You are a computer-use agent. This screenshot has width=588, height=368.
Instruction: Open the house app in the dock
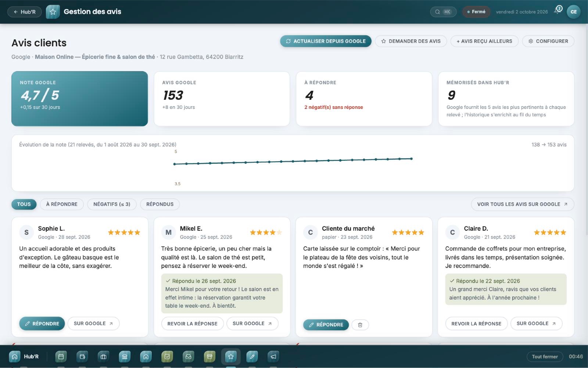click(146, 357)
